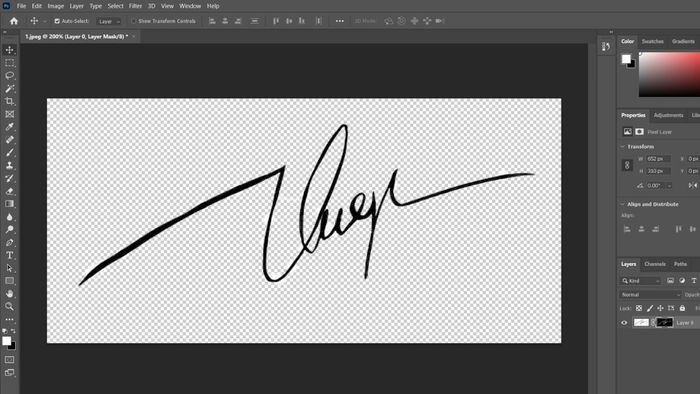The image size is (700, 394).
Task: Toggle the Lock transparent pixels button
Action: [639, 308]
